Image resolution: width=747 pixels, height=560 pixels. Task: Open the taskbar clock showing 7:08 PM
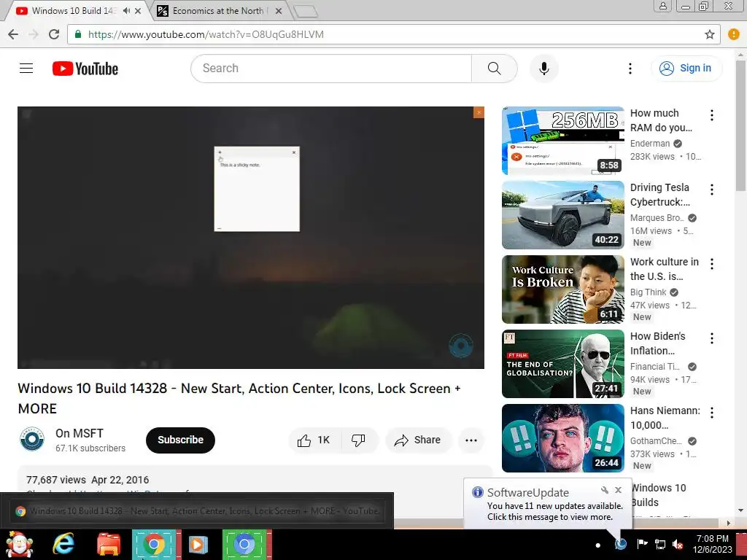pos(712,544)
